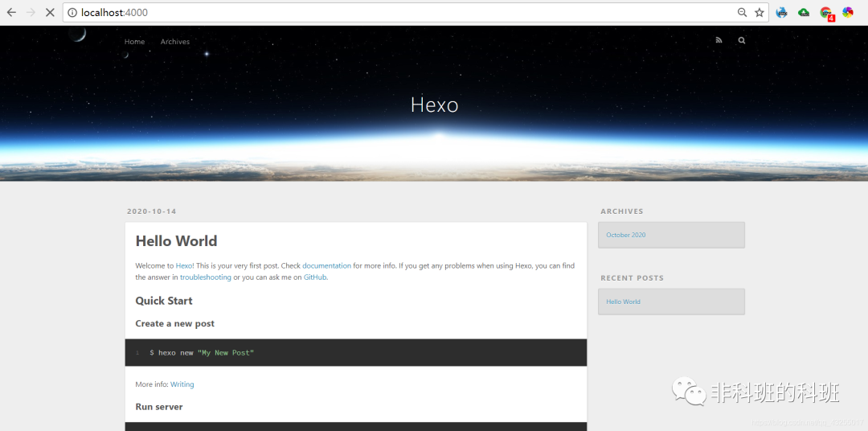Screen dimensions: 868x431
Task: Open the blog search magnifier icon
Action: 742,40
